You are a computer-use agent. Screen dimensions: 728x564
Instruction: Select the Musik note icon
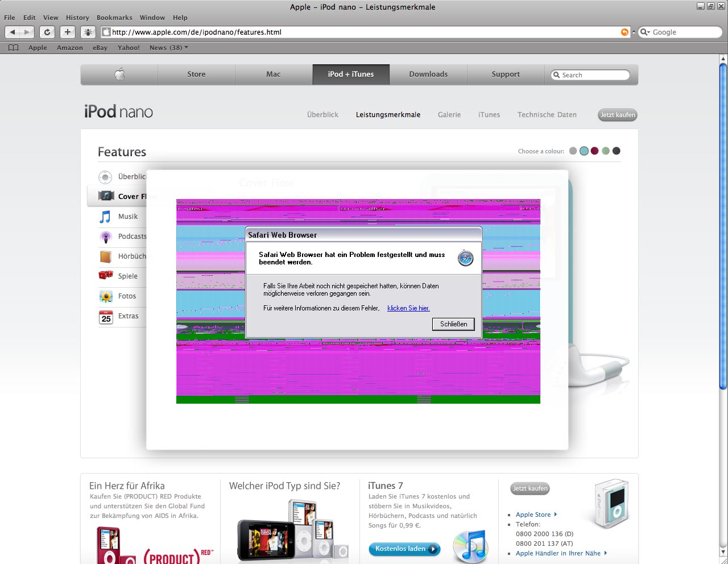tap(105, 217)
